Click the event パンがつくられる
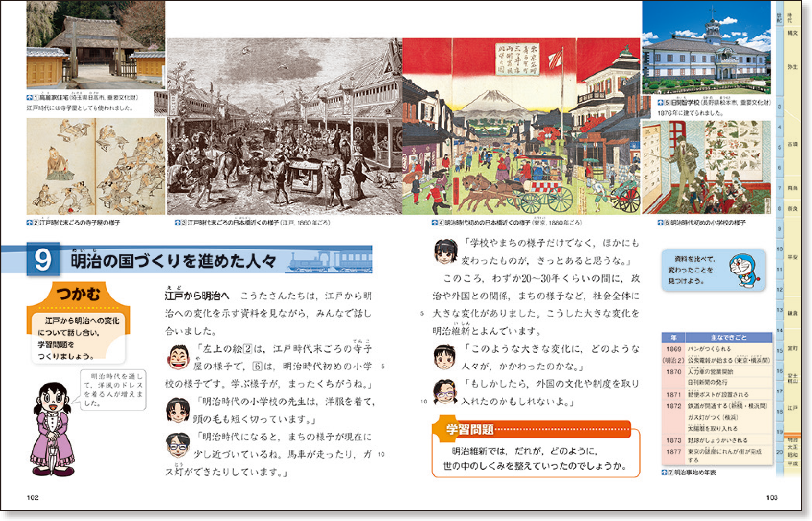 click(709, 349)
